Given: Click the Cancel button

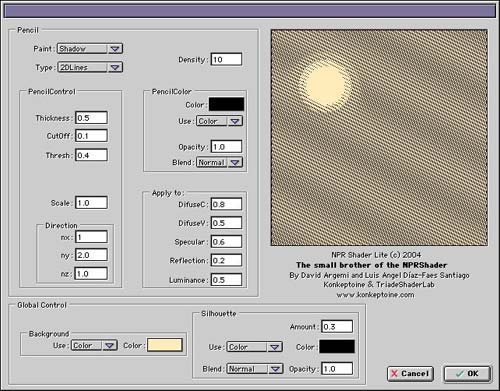Looking at the screenshot, I should 410,374.
